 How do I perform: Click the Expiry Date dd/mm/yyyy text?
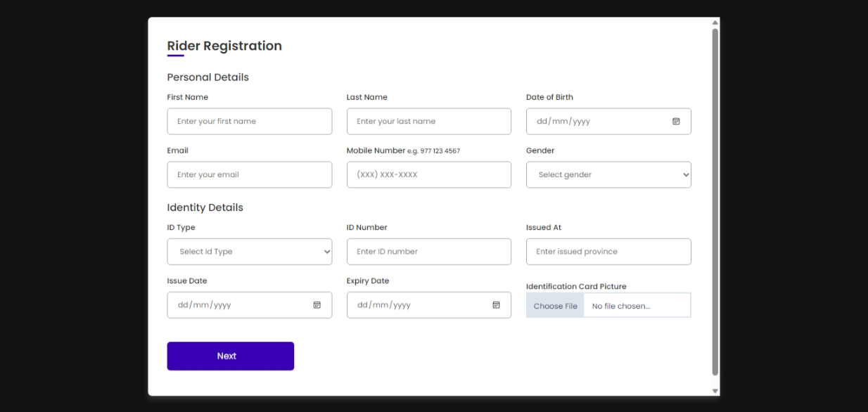point(384,305)
